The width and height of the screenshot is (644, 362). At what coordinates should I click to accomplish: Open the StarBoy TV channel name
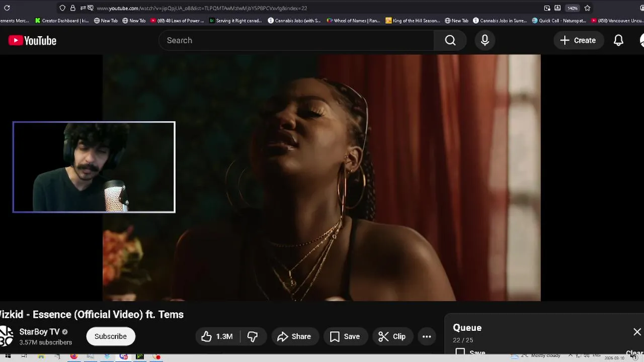click(39, 332)
